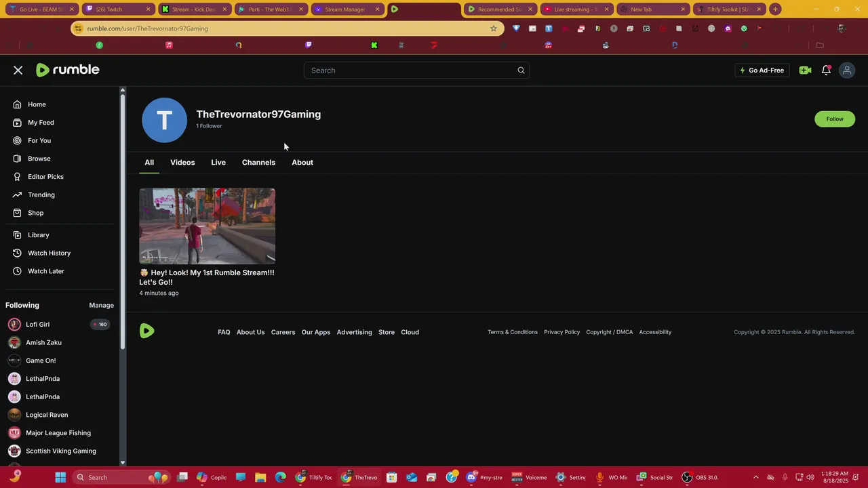This screenshot has width=868, height=488.
Task: Show hidden system tray icons chevron
Action: pyautogui.click(x=756, y=477)
